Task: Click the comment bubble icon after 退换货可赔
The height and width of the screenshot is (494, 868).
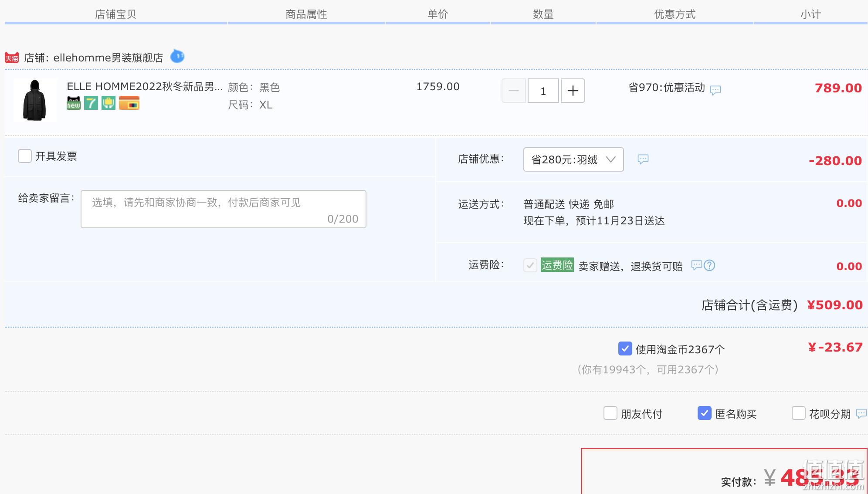Action: click(x=697, y=265)
